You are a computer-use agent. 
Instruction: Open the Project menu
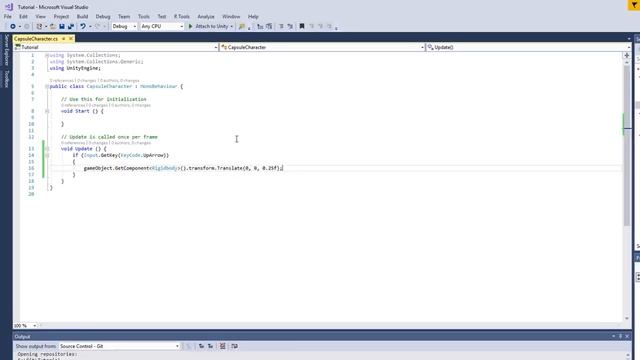click(61, 17)
